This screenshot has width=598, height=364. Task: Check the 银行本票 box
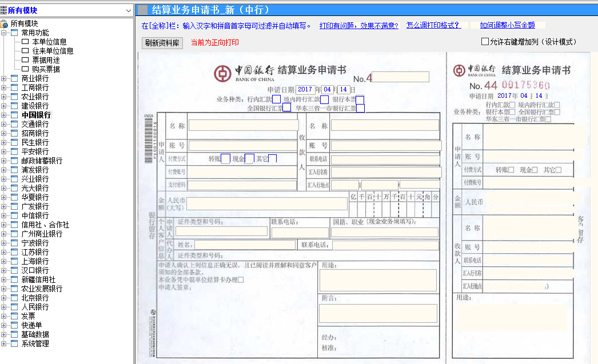click(x=360, y=100)
